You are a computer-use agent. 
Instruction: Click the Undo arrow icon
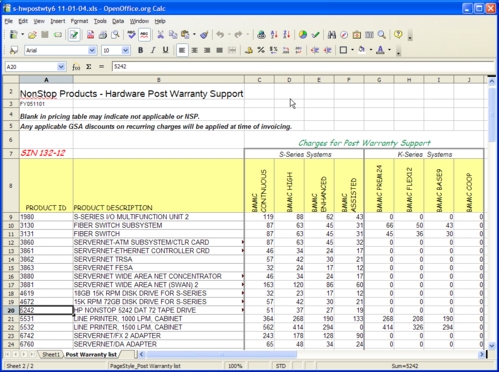pyautogui.click(x=220, y=35)
